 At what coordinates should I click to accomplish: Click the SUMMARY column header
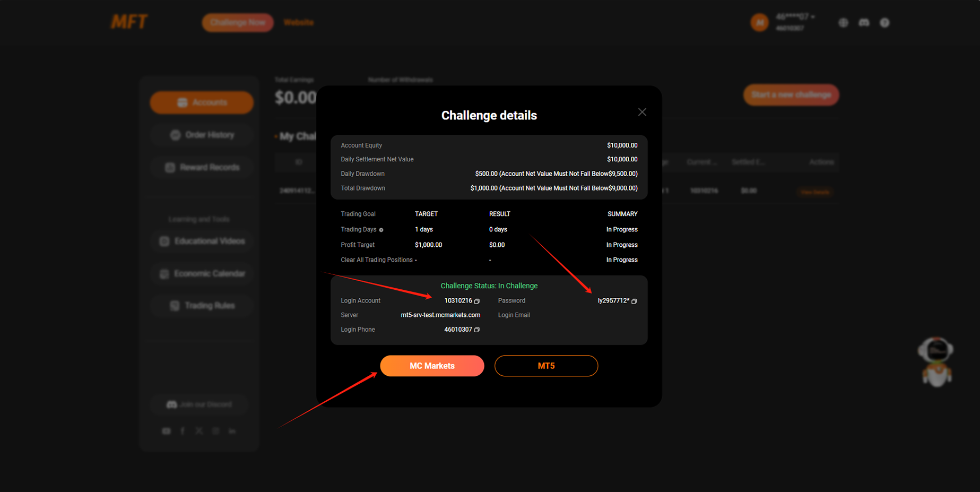[622, 214]
